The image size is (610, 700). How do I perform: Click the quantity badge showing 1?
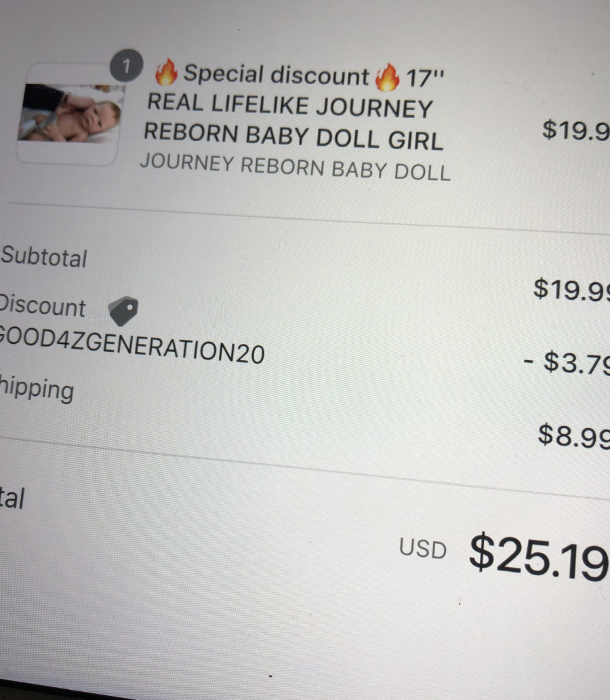pos(126,66)
